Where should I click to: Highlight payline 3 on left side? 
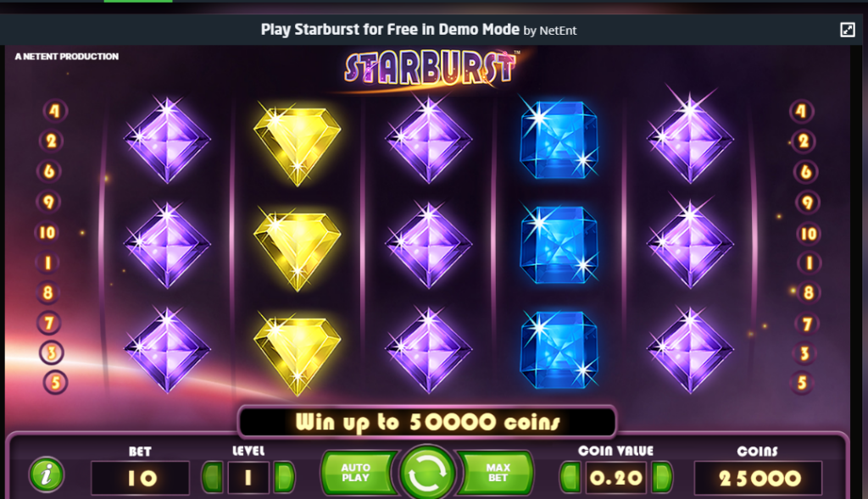click(x=52, y=352)
